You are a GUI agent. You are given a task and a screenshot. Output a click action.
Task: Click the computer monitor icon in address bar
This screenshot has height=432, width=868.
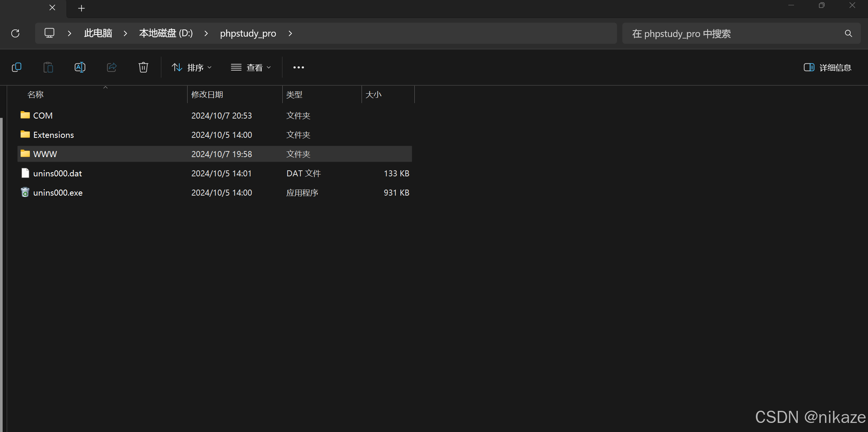coord(49,33)
